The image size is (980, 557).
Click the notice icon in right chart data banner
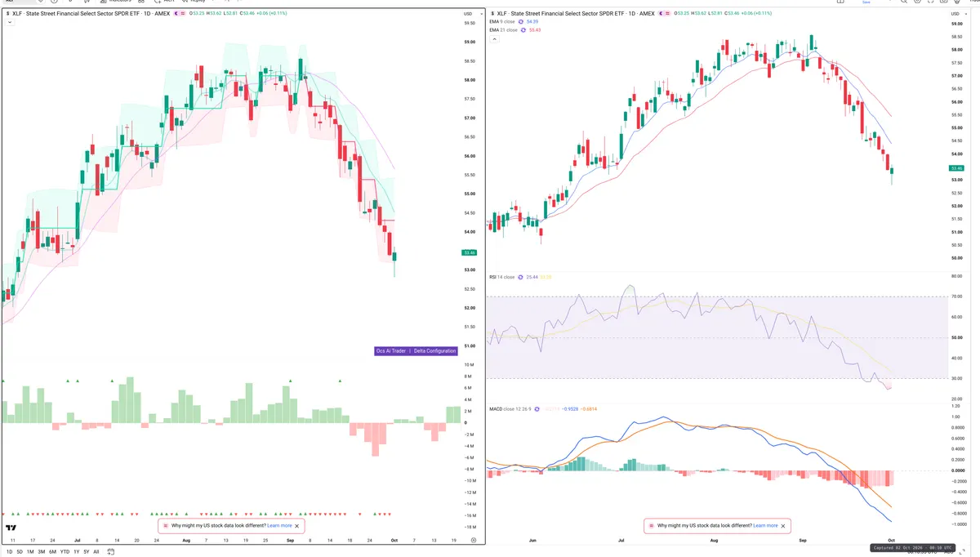pos(652,526)
